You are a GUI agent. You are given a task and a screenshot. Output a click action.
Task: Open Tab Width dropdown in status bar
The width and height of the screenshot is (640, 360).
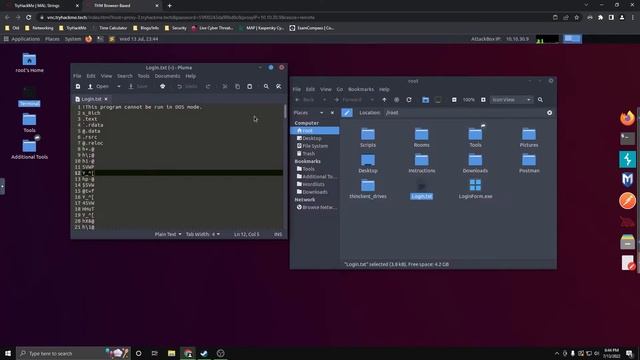[x=203, y=234]
